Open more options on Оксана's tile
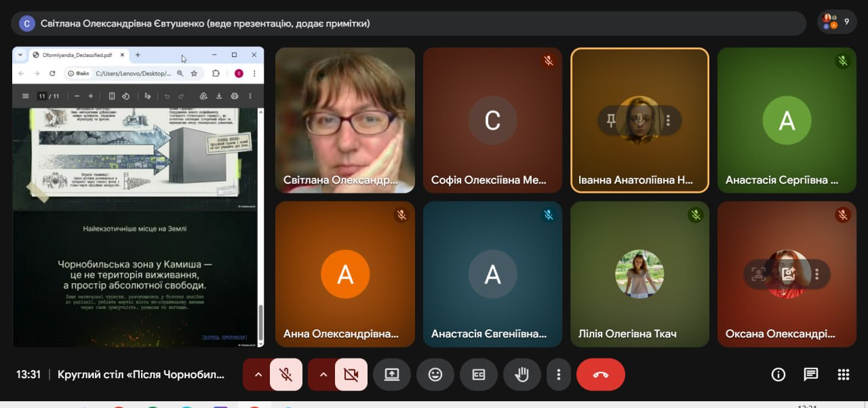This screenshot has width=868, height=408. coord(817,274)
